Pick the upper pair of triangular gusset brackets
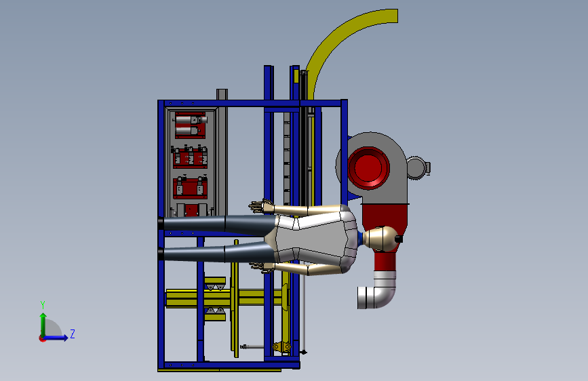Screen dimensions: 588x381 tap(215, 287)
